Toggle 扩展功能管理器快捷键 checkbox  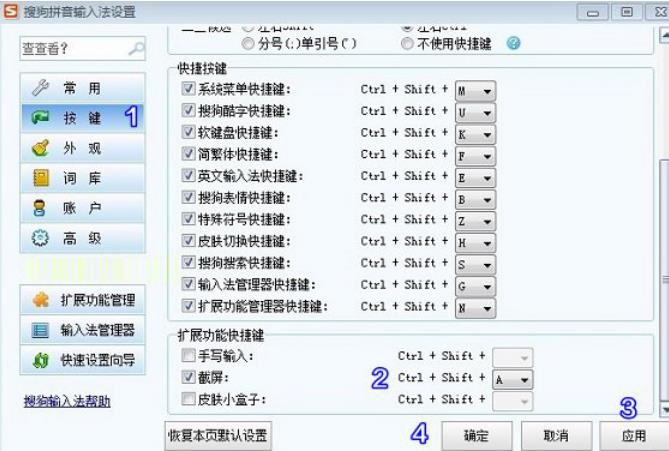pyautogui.click(x=188, y=306)
